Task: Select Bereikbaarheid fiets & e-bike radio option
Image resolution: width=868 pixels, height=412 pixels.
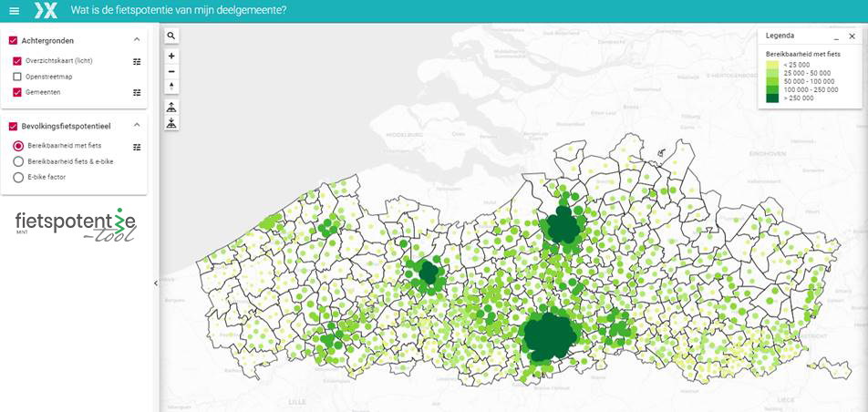Action: coord(17,161)
